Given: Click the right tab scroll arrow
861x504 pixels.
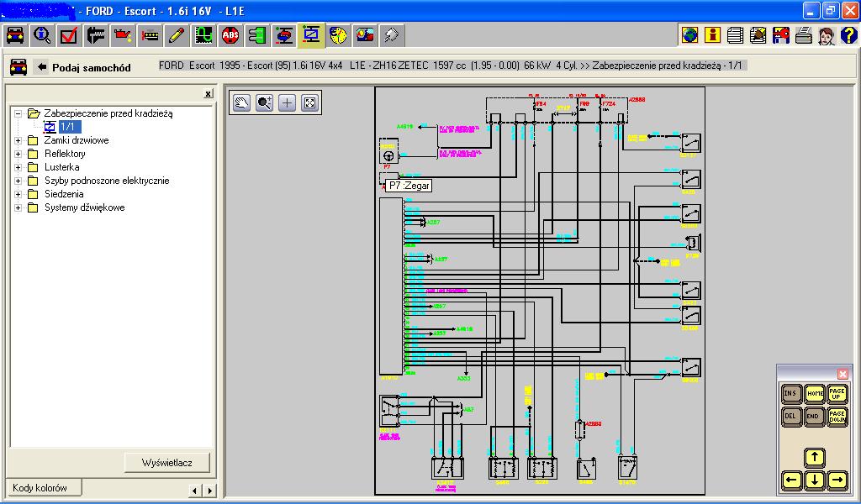Looking at the screenshot, I should 209,491.
